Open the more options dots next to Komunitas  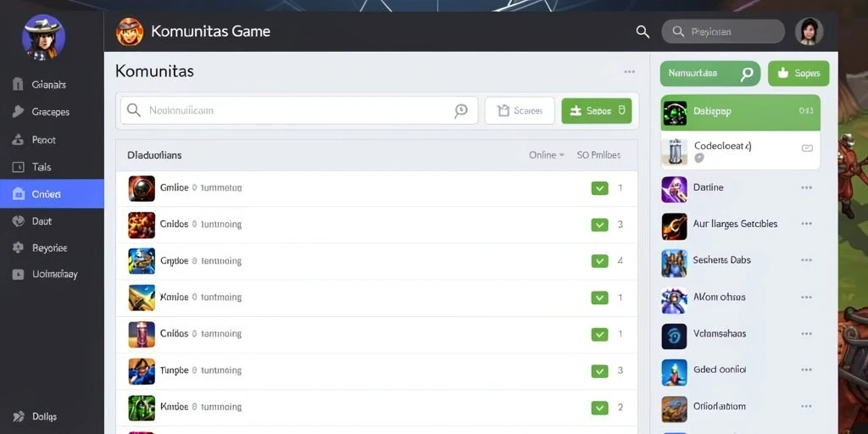coord(630,72)
